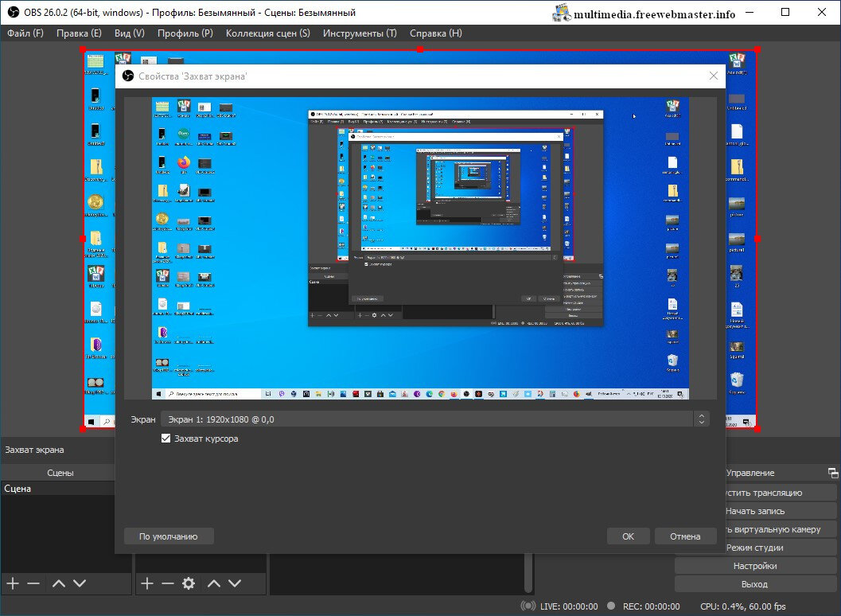
Task: Open the Файл (F) menu
Action: pos(25,33)
